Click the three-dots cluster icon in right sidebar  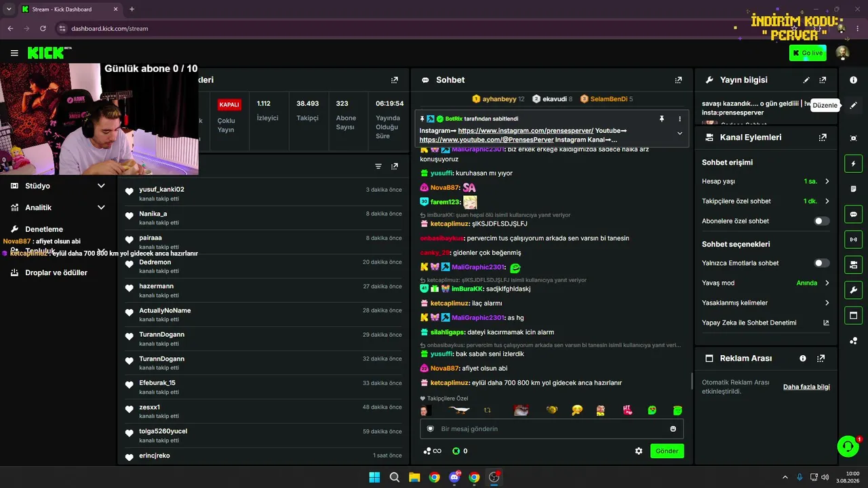[853, 340]
